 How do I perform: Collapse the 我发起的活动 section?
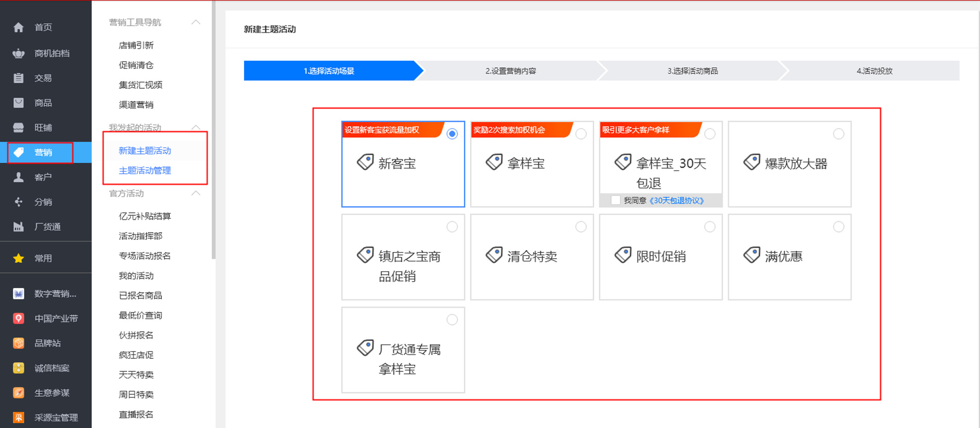[x=195, y=128]
